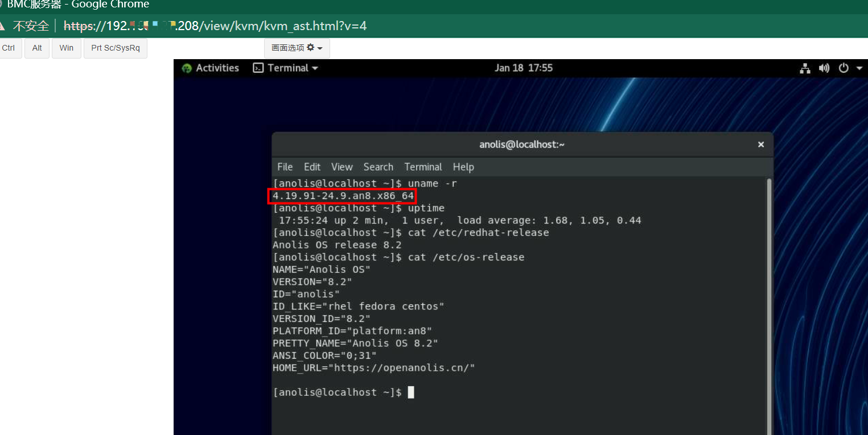Open the Jan 18 17:55 clock calendar
868x435 pixels.
[x=523, y=68]
